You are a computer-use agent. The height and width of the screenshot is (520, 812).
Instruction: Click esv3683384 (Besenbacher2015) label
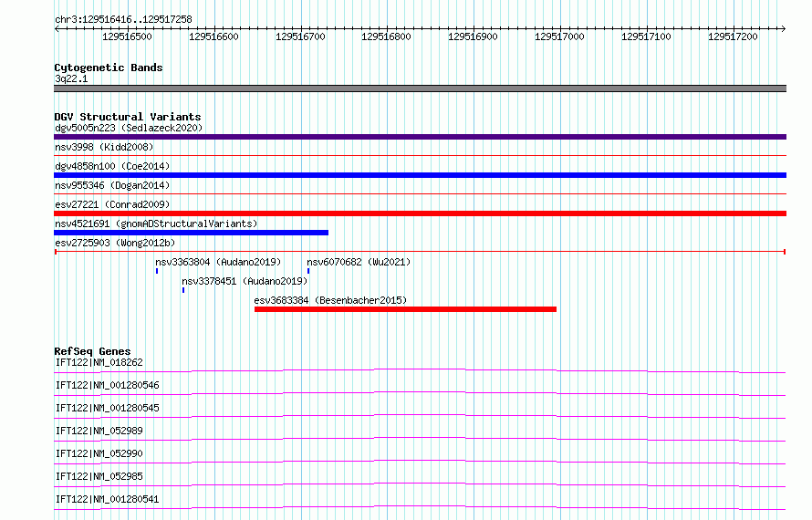(330, 300)
